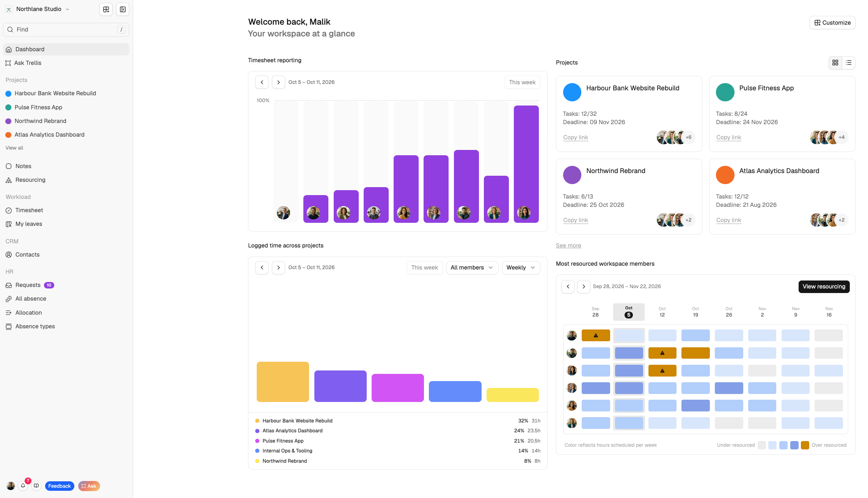Go to next week in Logged time
This screenshot has width=868, height=498.
point(279,268)
